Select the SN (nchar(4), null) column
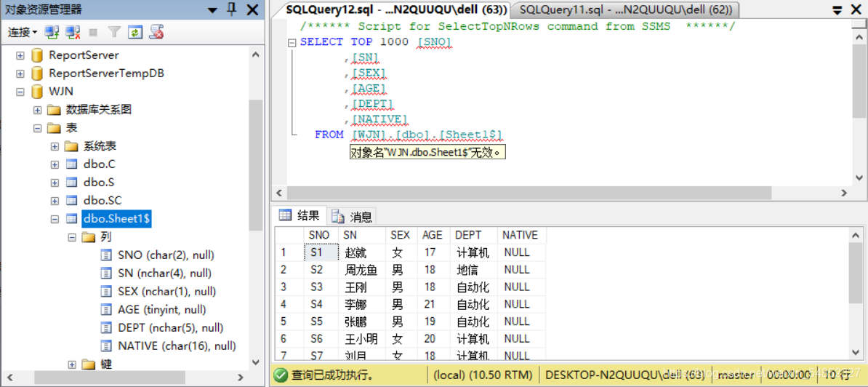868x387 pixels. click(164, 274)
